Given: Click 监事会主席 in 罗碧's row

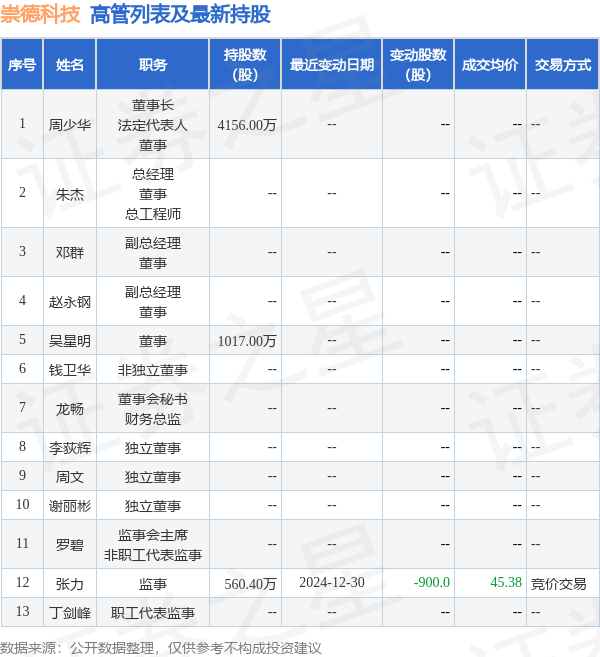Looking at the screenshot, I should 153,535.
